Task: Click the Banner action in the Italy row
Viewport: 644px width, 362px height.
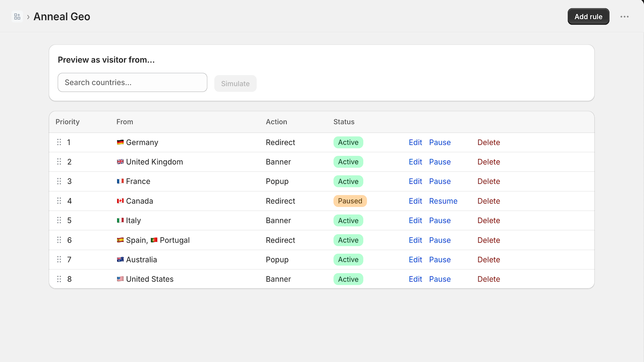Action: (x=278, y=220)
